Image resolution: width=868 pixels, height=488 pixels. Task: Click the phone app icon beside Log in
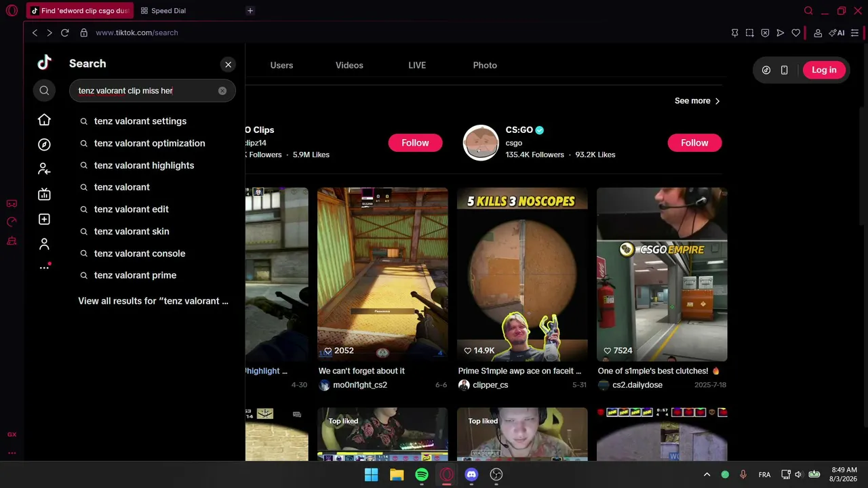pyautogui.click(x=785, y=70)
